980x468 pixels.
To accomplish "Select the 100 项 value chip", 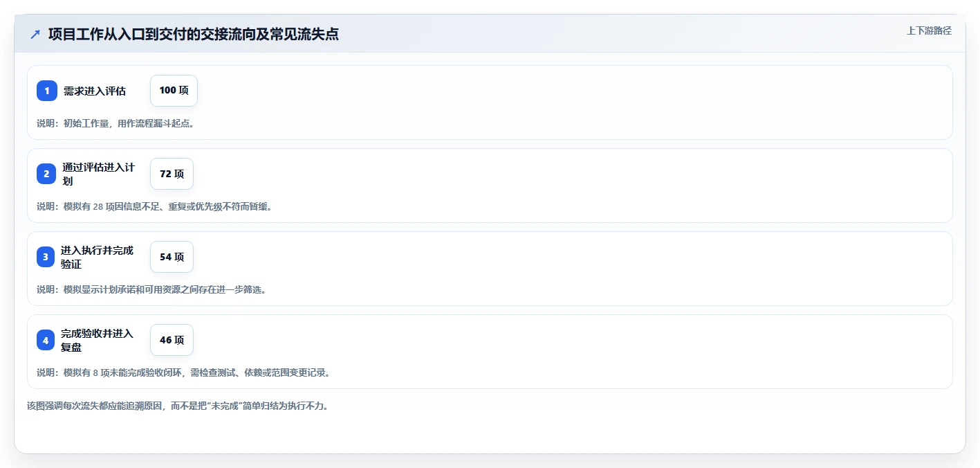I will [x=174, y=91].
